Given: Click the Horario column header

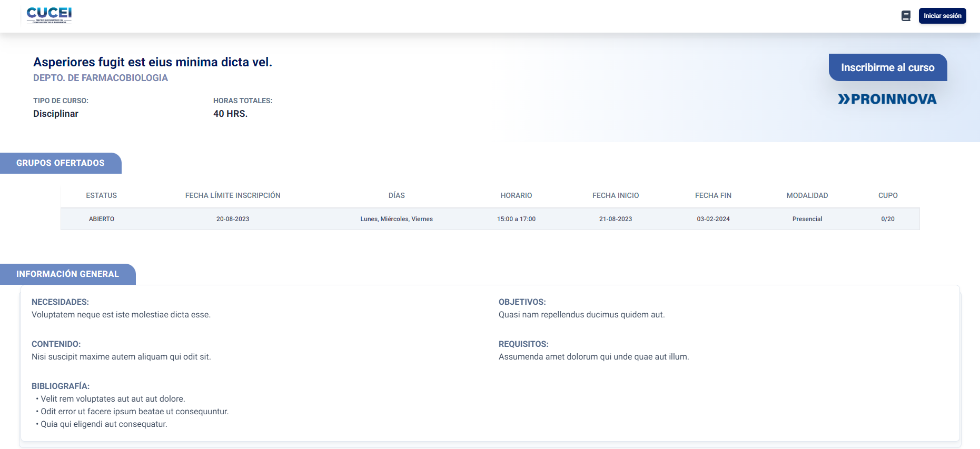Looking at the screenshot, I should pyautogui.click(x=516, y=195).
